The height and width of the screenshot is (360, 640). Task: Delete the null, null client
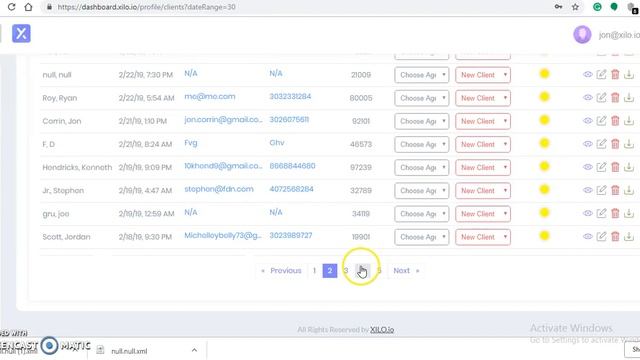615,74
